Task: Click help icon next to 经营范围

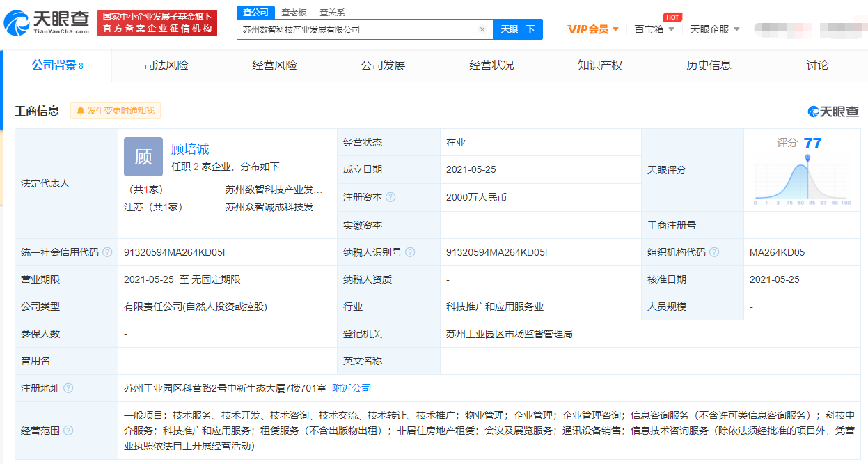Action: 68,431
